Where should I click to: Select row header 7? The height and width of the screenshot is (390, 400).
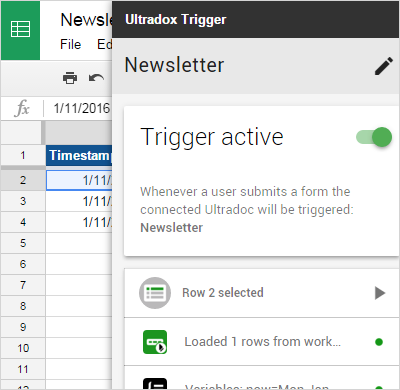pyautogui.click(x=23, y=285)
